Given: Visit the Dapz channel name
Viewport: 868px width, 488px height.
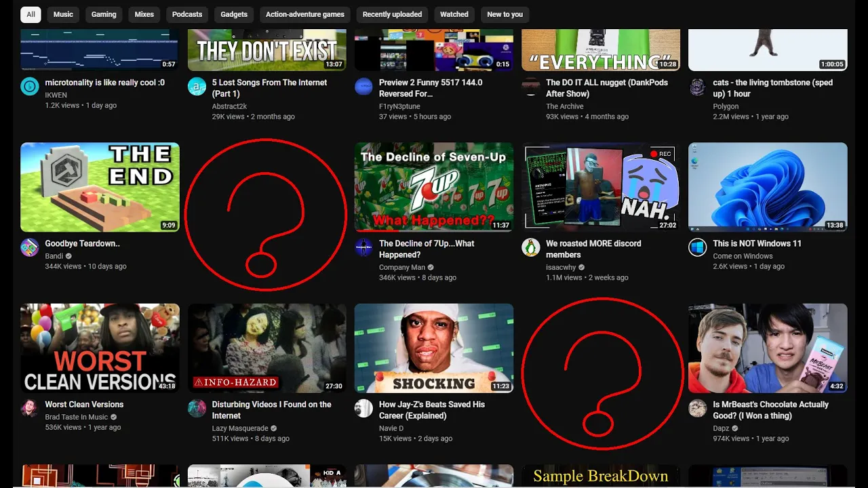Looking at the screenshot, I should [721, 428].
